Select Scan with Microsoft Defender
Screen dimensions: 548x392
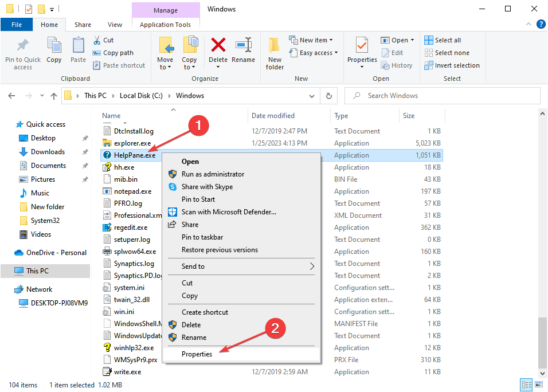pos(241,212)
